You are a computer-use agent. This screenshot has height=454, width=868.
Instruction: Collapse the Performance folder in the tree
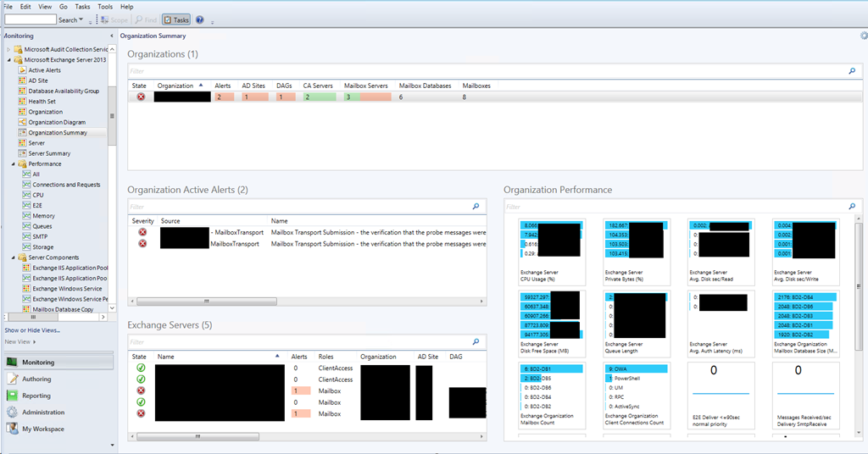coord(15,164)
